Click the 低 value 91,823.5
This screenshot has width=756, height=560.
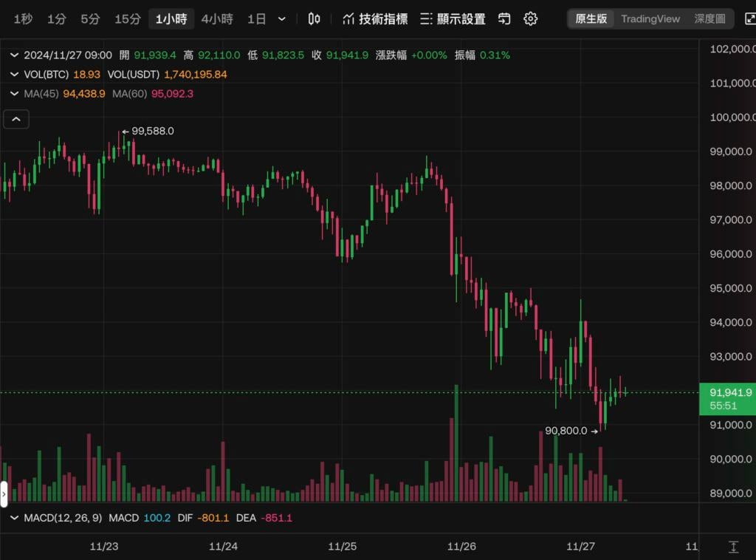(283, 55)
